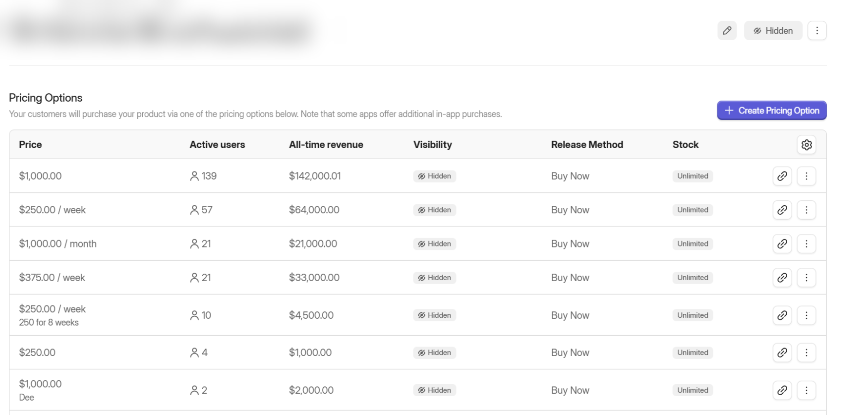Click Unlimited stock badge in $2,000.00 row
The height and width of the screenshot is (415, 868).
693,390
